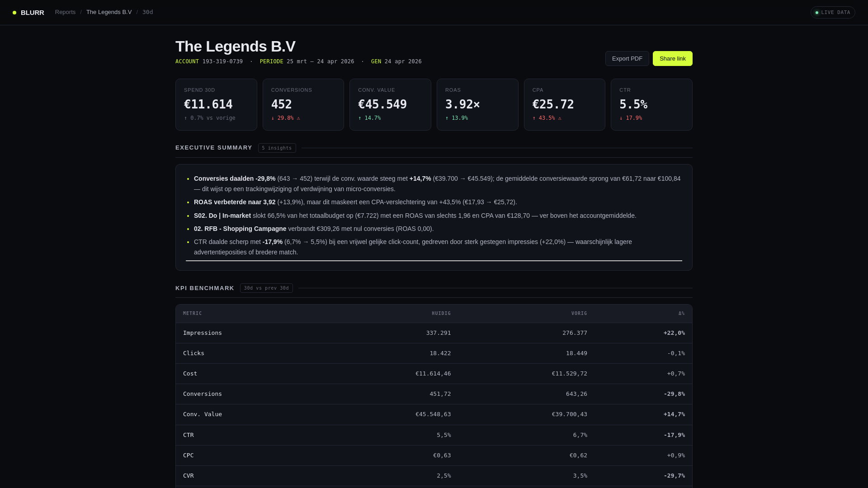This screenshot has width=868, height=488.
Task: Open the Conv. Value KPI card
Action: (x=390, y=105)
